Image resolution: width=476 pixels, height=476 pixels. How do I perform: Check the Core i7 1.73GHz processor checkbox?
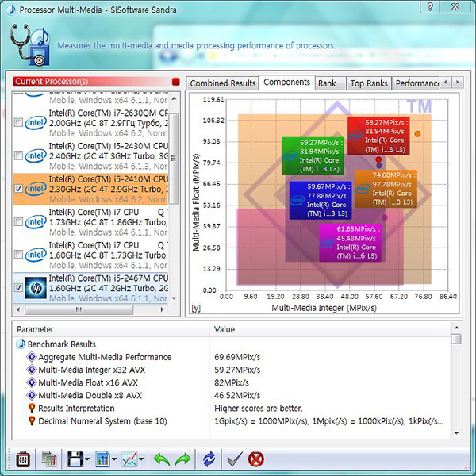18,221
